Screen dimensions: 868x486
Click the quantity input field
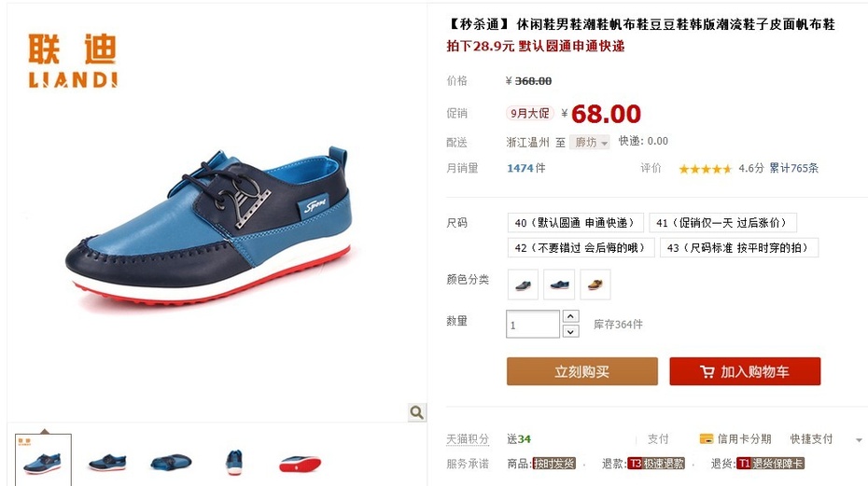click(x=533, y=324)
